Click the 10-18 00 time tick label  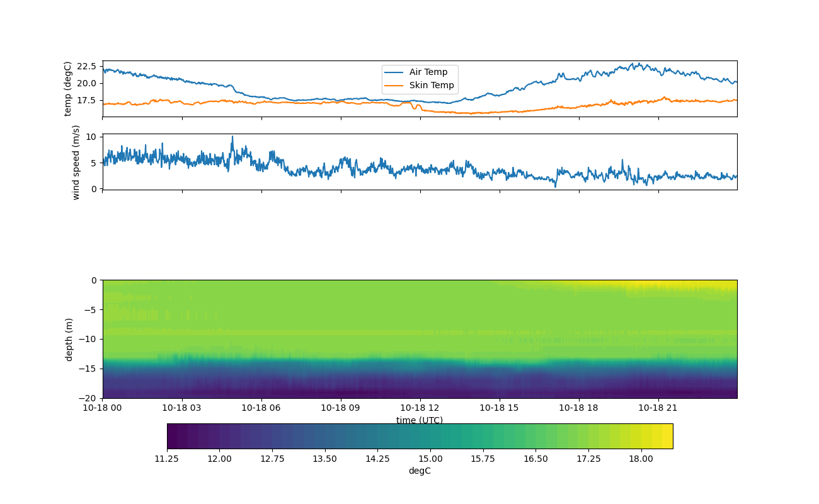click(103, 408)
